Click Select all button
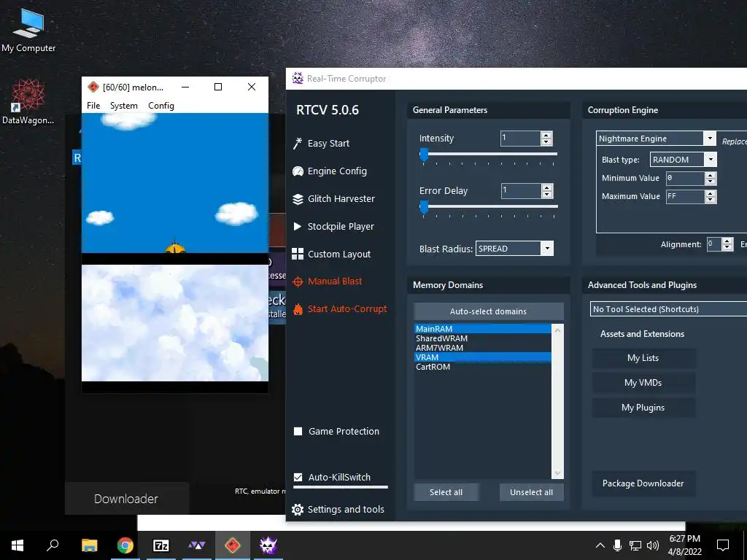This screenshot has height=560, width=747. [x=446, y=492]
